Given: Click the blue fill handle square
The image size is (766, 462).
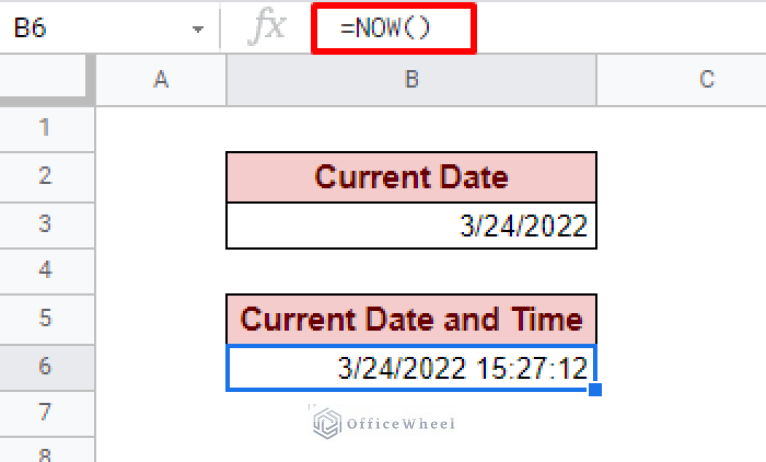Looking at the screenshot, I should tap(595, 390).
